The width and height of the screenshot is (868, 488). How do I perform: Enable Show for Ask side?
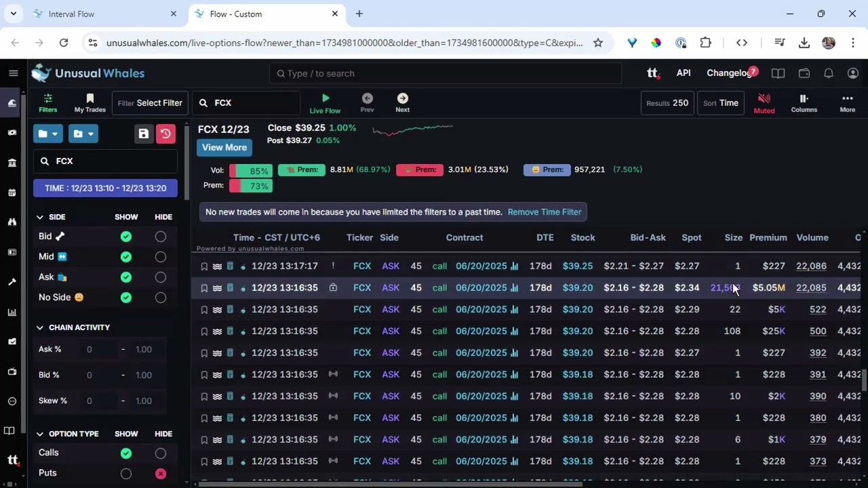(x=125, y=277)
